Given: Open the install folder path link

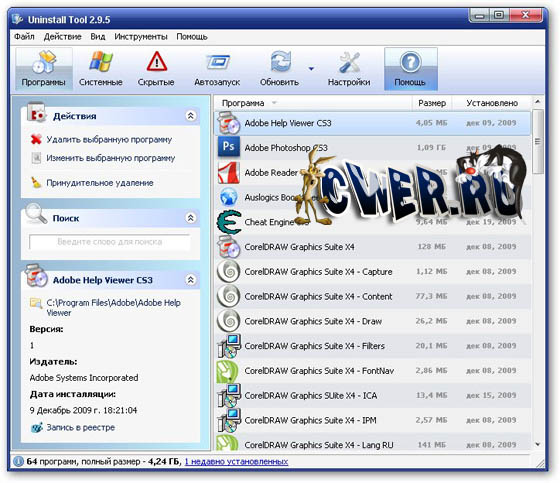Looking at the screenshot, I should [114, 308].
